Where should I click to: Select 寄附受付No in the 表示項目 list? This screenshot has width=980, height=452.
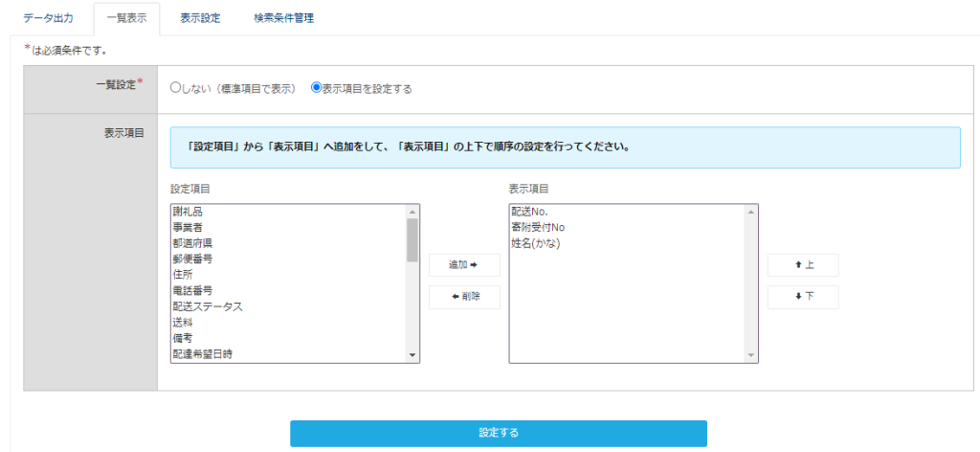539,227
